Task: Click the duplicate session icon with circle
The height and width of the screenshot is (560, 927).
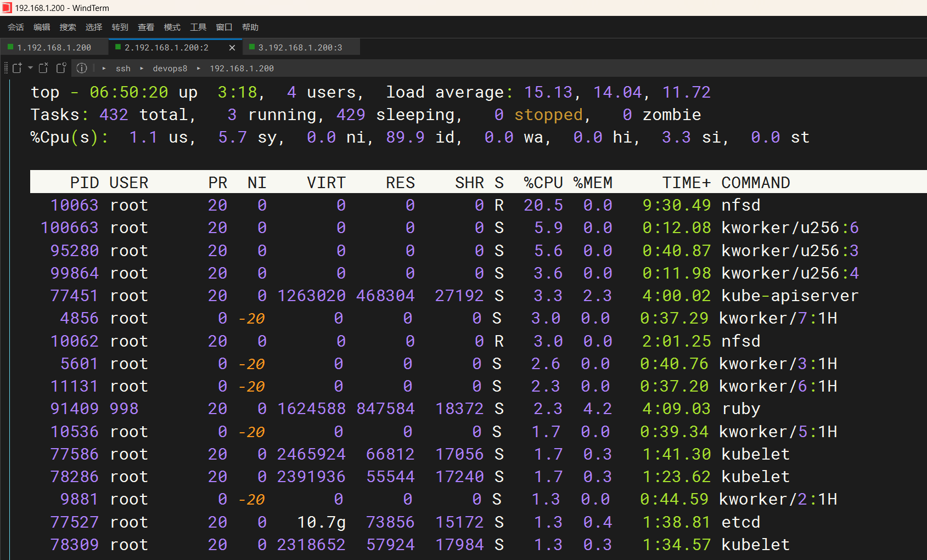Action: (61, 68)
